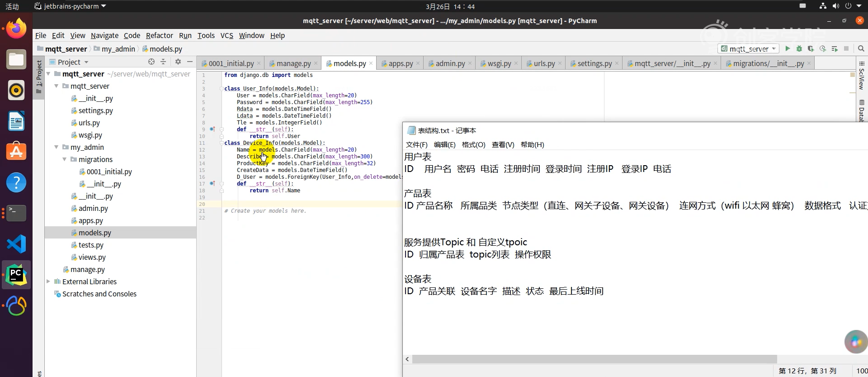Screen dimensions: 868x377
Task: Open 文件(F) menu in Notepad
Action: point(416,145)
